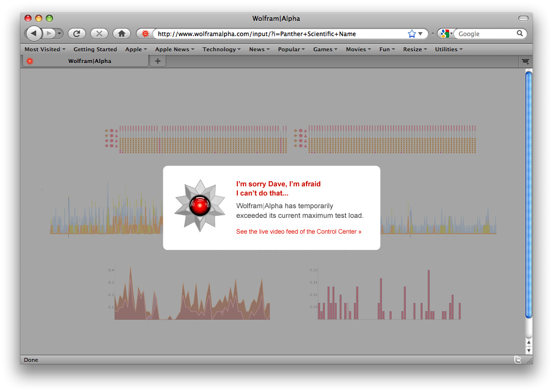Open the Popular bookmarks folder
Viewport: 553px width, 392px height.
pos(291,49)
